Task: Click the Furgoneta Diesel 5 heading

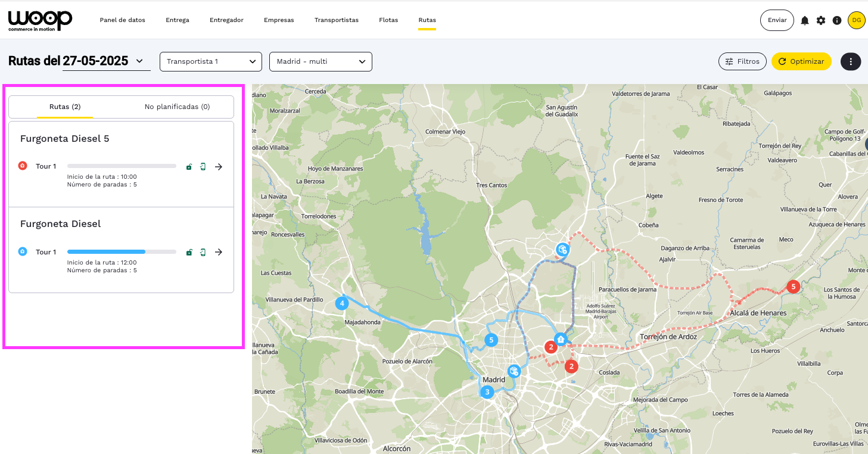Action: (65, 139)
